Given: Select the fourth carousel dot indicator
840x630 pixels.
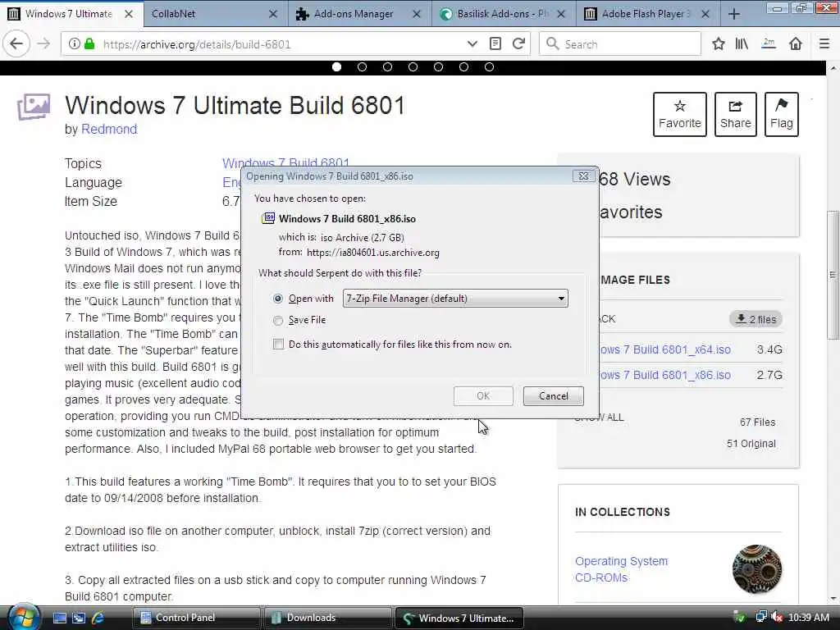Looking at the screenshot, I should (413, 67).
